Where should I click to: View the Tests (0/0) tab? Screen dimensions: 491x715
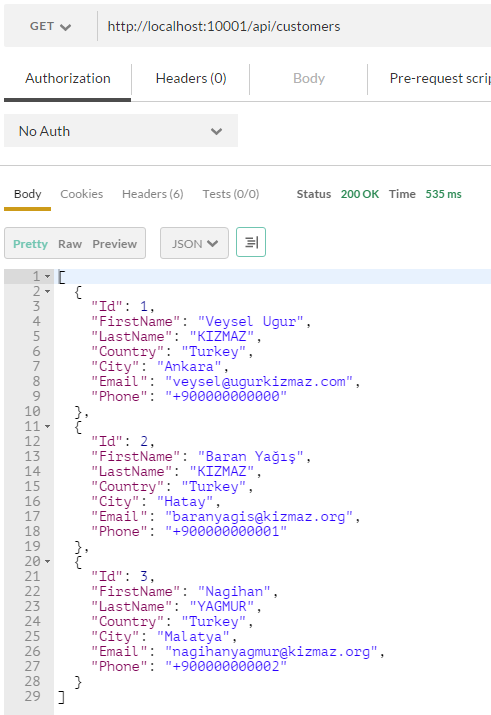click(231, 194)
